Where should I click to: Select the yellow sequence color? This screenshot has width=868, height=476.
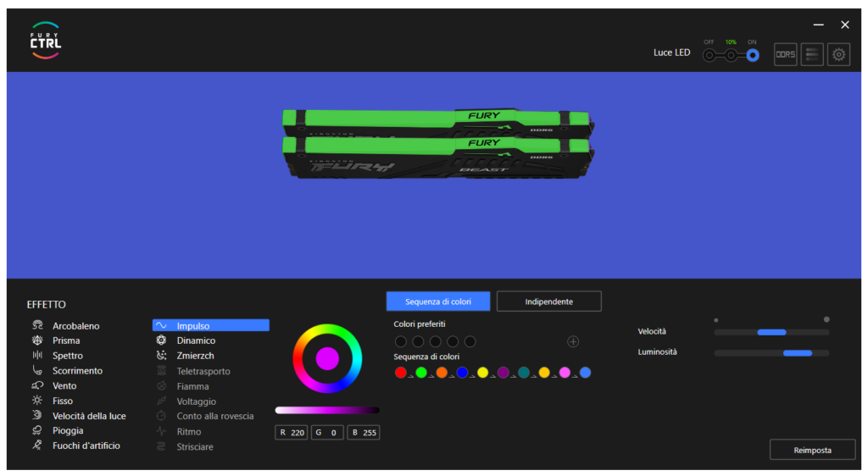tap(482, 373)
